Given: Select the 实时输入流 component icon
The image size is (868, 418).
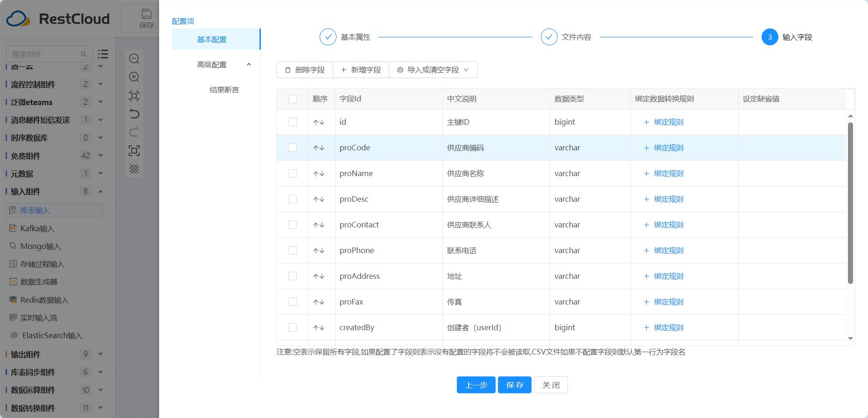Looking at the screenshot, I should 13,318.
